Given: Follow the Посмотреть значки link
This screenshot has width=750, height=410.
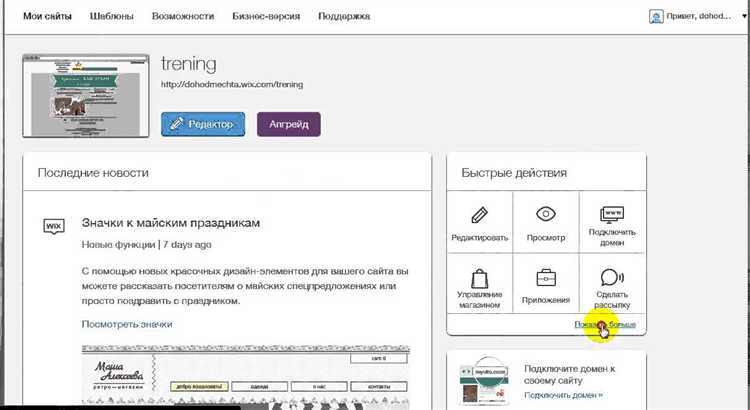Looking at the screenshot, I should [127, 324].
